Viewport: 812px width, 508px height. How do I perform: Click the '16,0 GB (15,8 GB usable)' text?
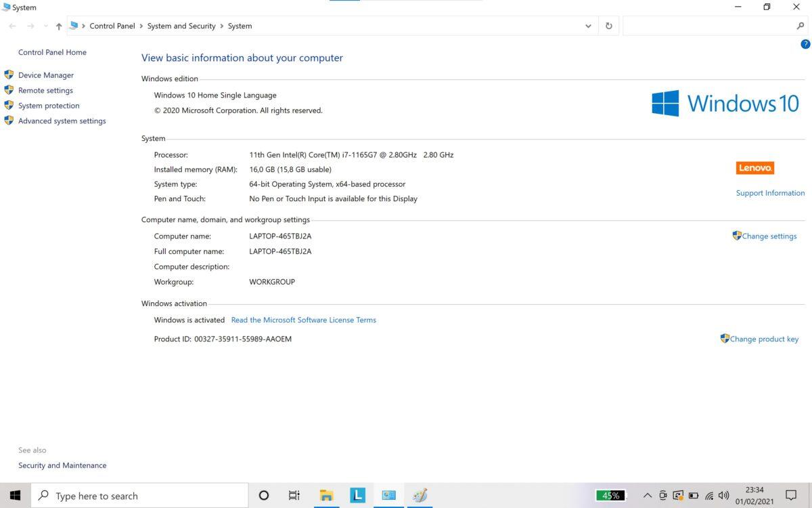290,169
